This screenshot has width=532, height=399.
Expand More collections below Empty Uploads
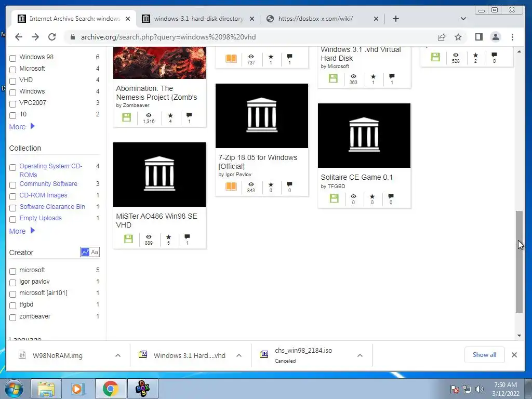point(22,231)
